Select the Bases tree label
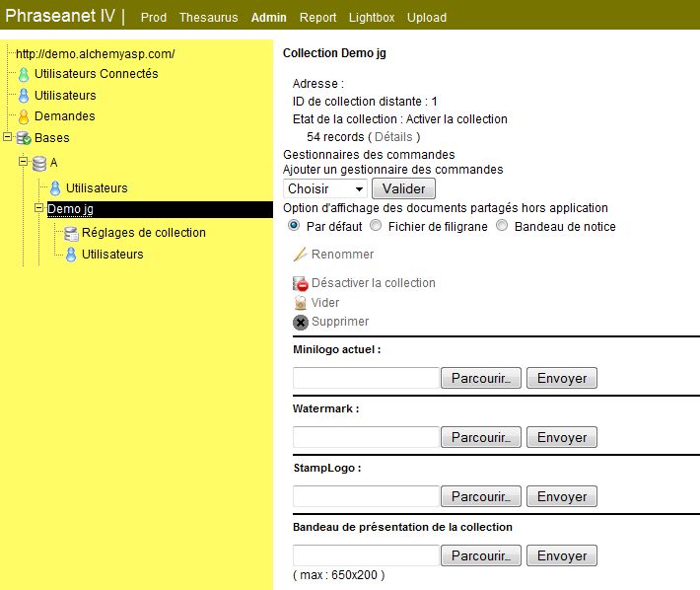The height and width of the screenshot is (590, 700). click(52, 137)
